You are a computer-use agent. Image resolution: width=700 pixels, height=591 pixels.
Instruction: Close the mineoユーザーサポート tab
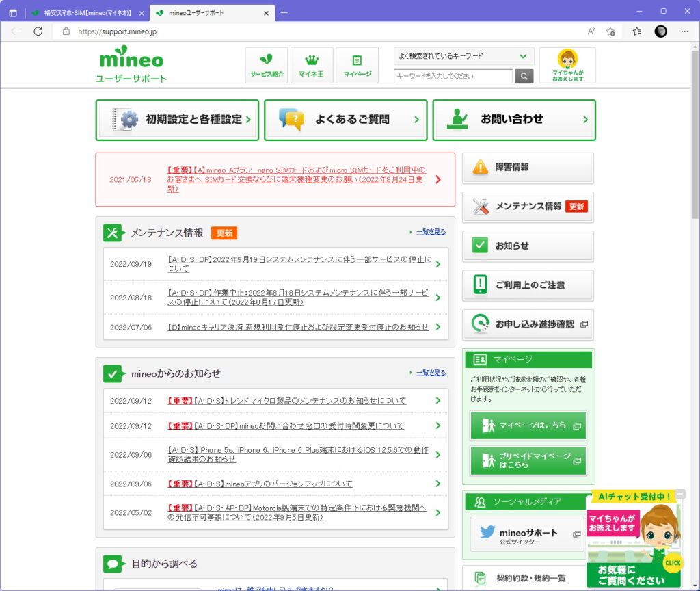266,14
